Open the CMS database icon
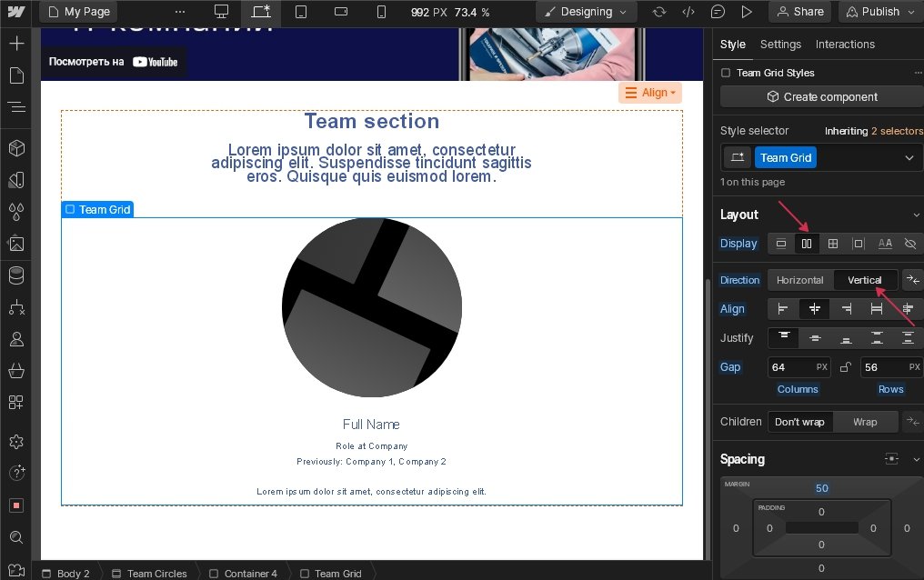 pyautogui.click(x=16, y=275)
